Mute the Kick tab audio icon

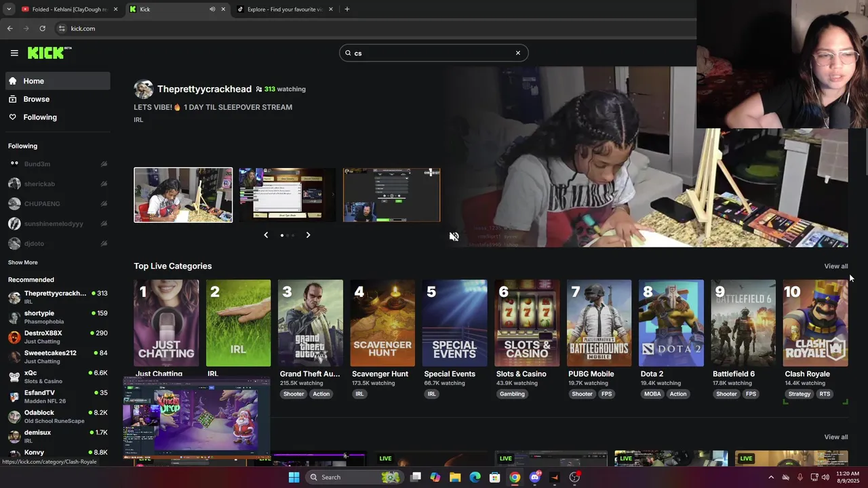212,9
